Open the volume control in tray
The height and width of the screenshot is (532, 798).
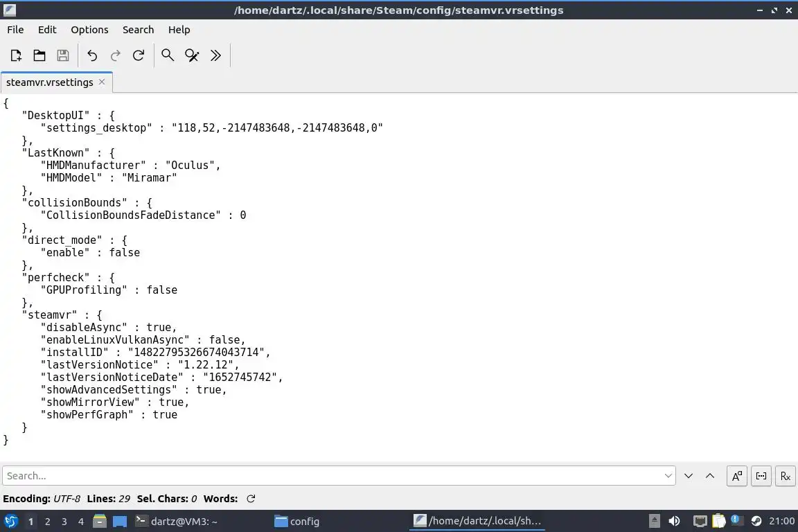tap(674, 522)
